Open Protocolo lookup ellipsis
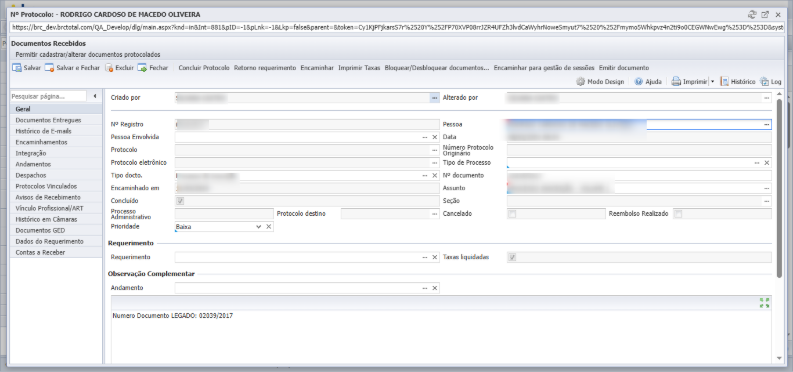 point(434,150)
